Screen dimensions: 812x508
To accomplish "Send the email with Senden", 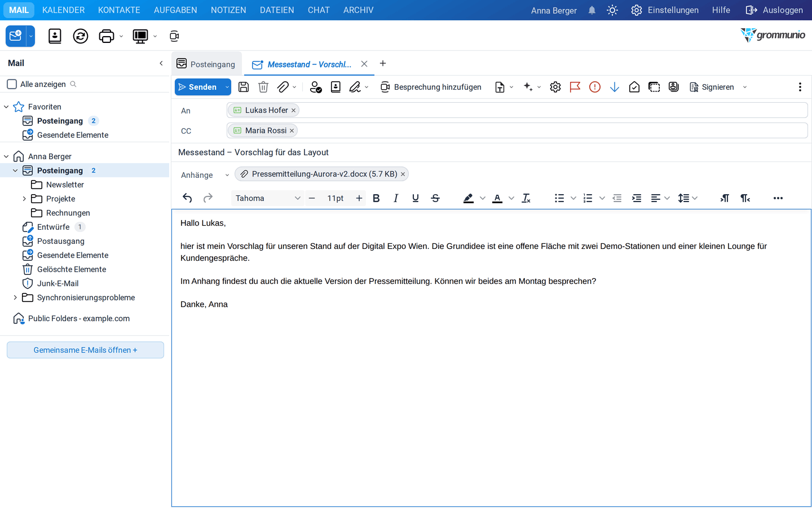I will tap(198, 87).
